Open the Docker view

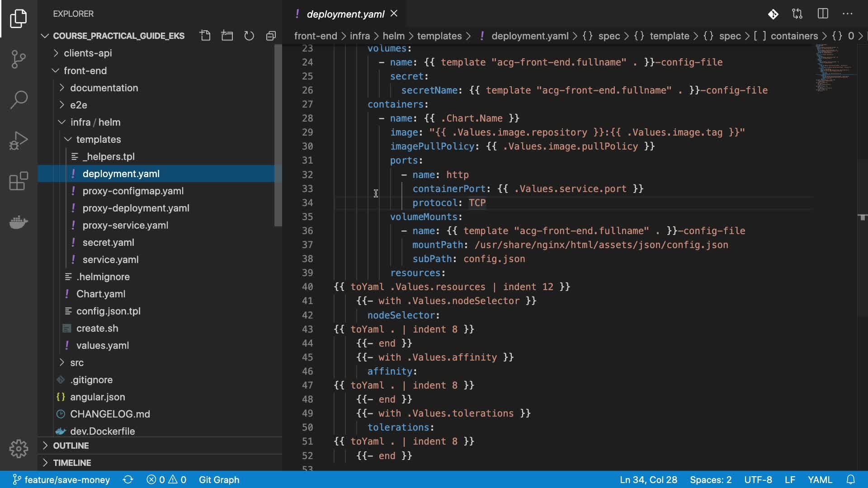tap(19, 222)
